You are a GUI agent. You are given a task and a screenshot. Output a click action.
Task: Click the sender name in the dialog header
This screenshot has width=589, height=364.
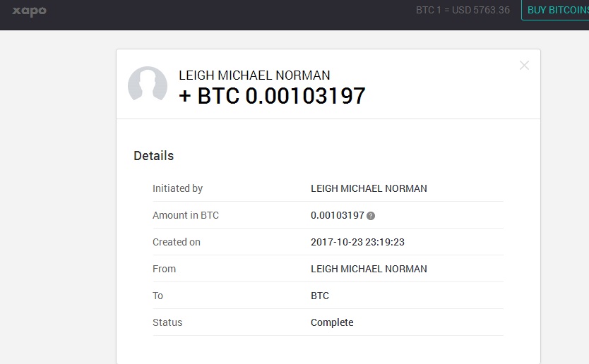254,75
